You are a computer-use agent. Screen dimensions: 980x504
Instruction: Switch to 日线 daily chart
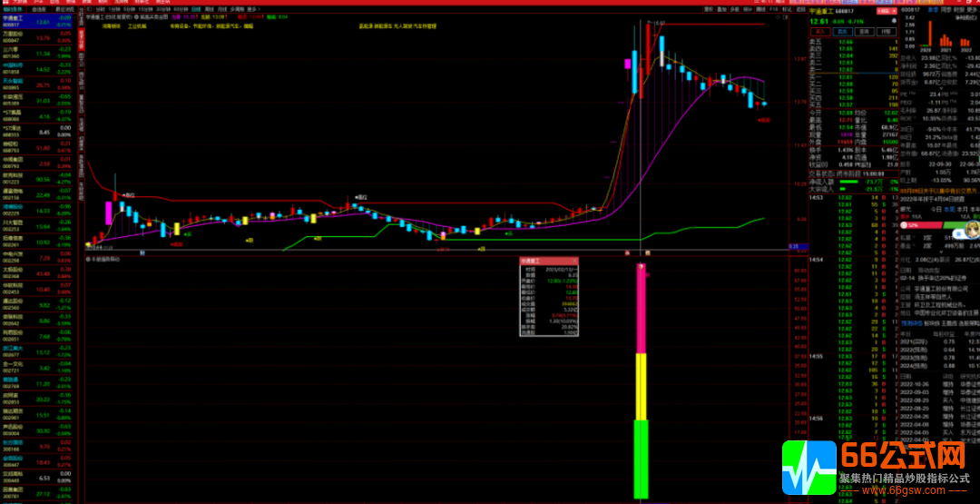[x=196, y=10]
